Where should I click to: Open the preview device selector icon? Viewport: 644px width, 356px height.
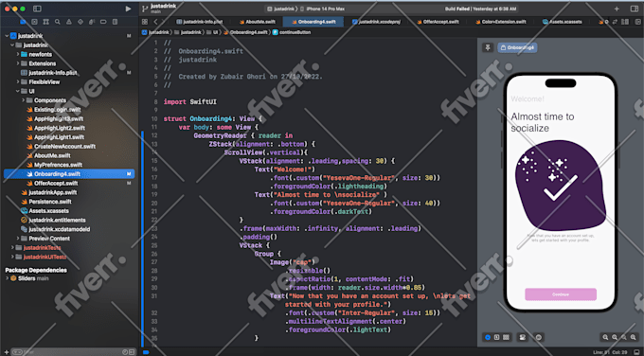pyautogui.click(x=539, y=337)
